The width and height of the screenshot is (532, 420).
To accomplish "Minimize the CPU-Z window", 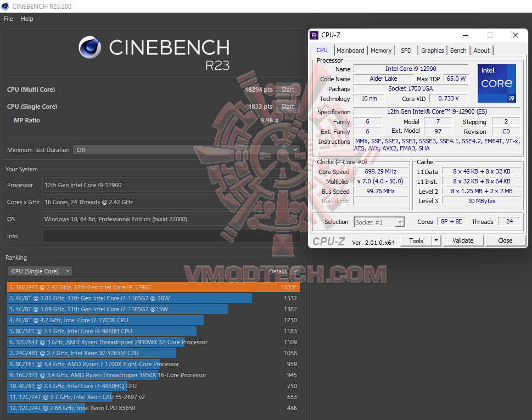I will pos(466,35).
